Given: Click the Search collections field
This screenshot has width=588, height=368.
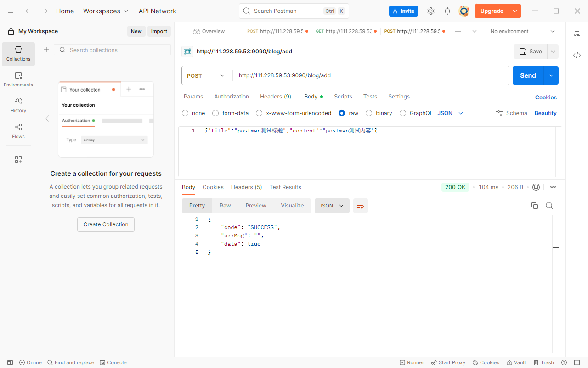Looking at the screenshot, I should (113, 50).
